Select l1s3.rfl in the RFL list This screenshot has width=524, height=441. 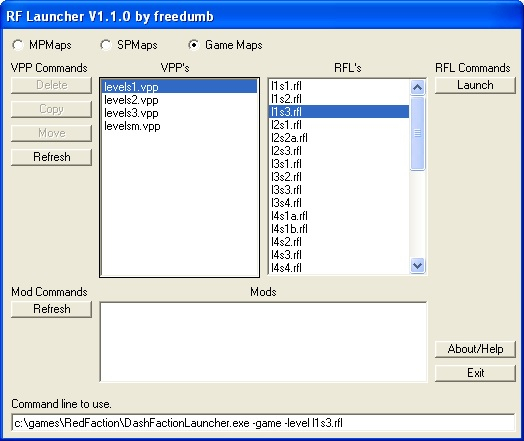click(x=339, y=112)
